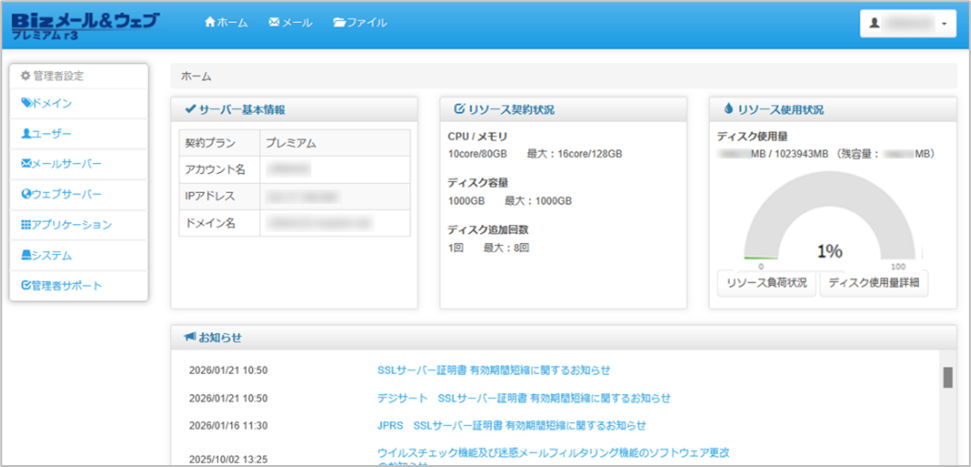Select ユーザー in the sidebar
The height and width of the screenshot is (467, 971).
[x=79, y=133]
